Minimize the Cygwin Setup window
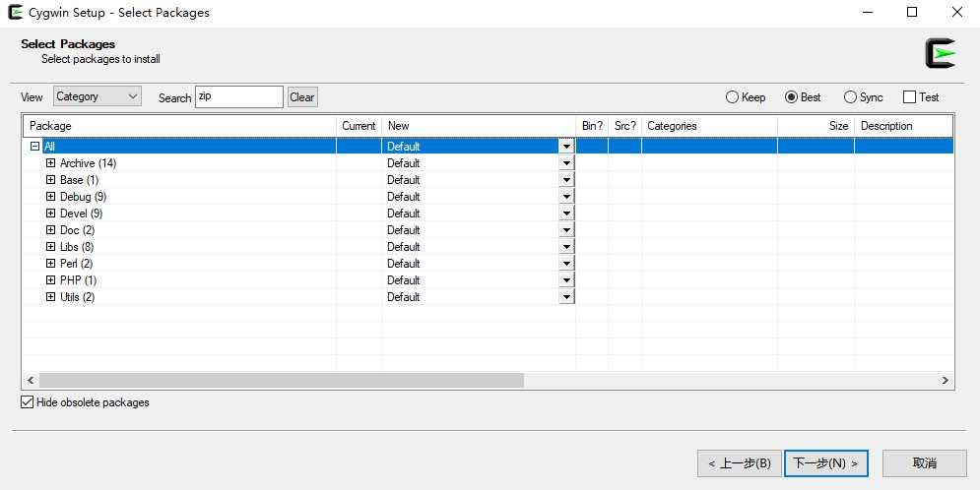 (x=868, y=12)
